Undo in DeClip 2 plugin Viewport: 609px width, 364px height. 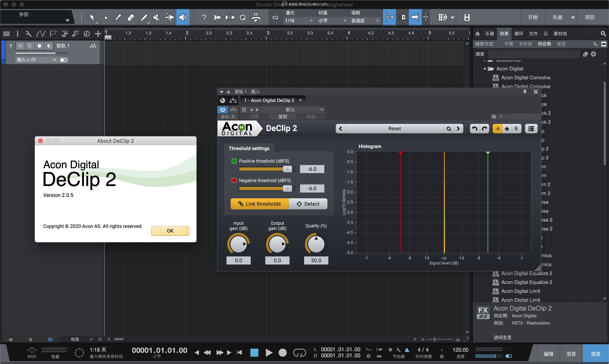pyautogui.click(x=475, y=129)
